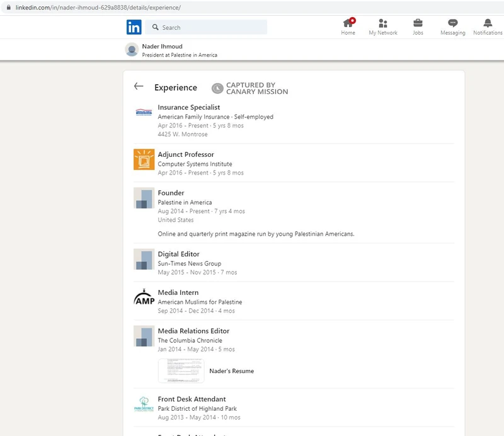Open the American Muslims for Palestine AMP logo
This screenshot has height=436, width=504.
[x=144, y=297]
